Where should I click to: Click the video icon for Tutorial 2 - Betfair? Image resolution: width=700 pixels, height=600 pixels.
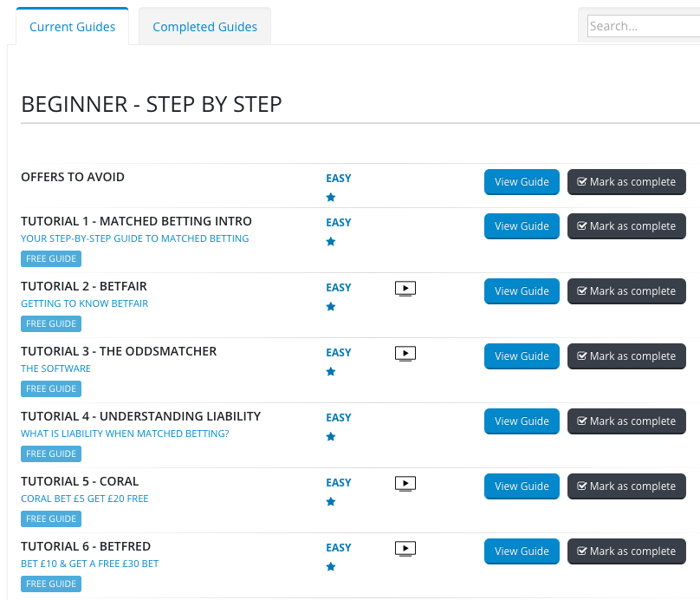[x=405, y=288]
